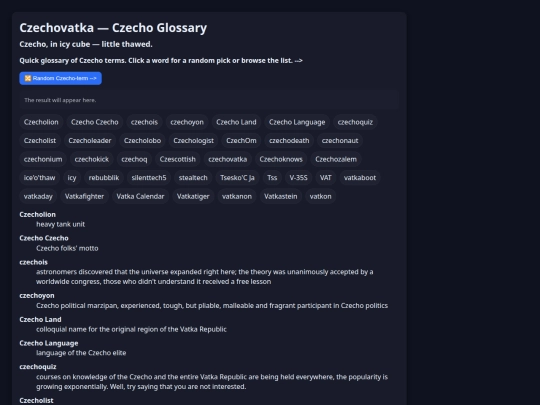Click the Czecholist chip

[40, 141]
